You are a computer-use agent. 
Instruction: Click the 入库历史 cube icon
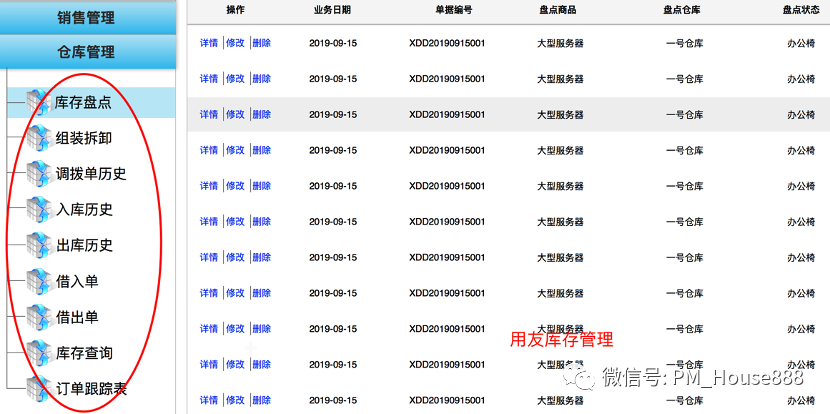(x=38, y=210)
